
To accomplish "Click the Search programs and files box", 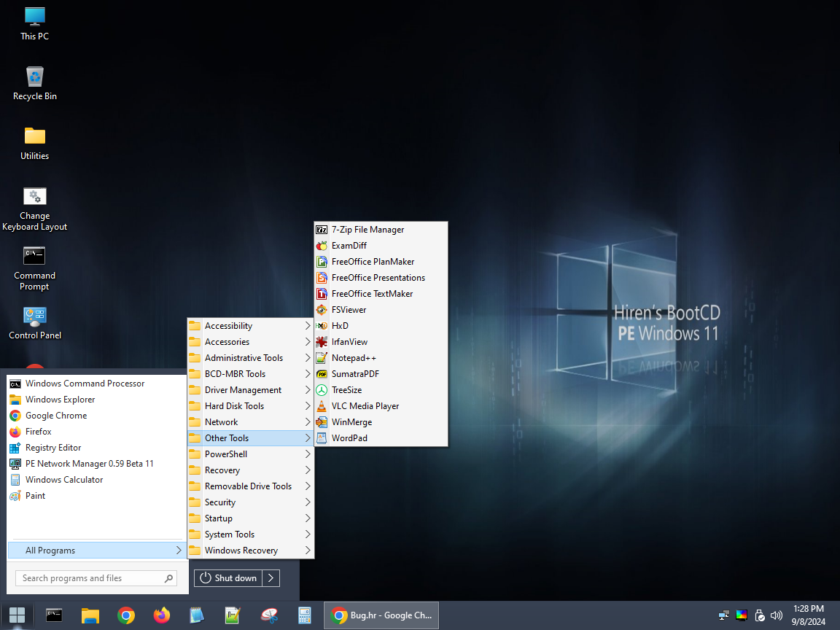I will (x=91, y=578).
